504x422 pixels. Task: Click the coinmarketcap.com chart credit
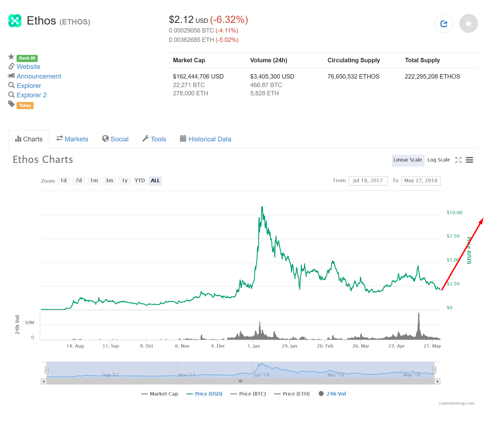tap(457, 403)
